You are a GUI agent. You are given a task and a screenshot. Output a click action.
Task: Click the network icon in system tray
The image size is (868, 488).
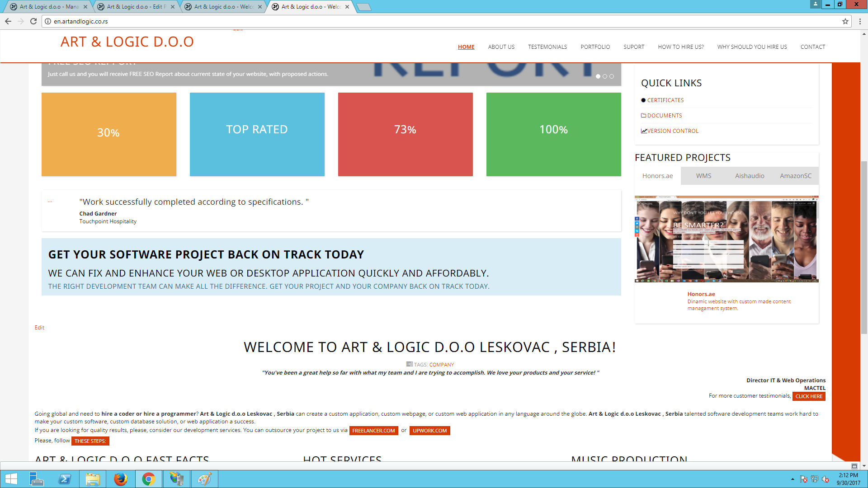click(815, 479)
